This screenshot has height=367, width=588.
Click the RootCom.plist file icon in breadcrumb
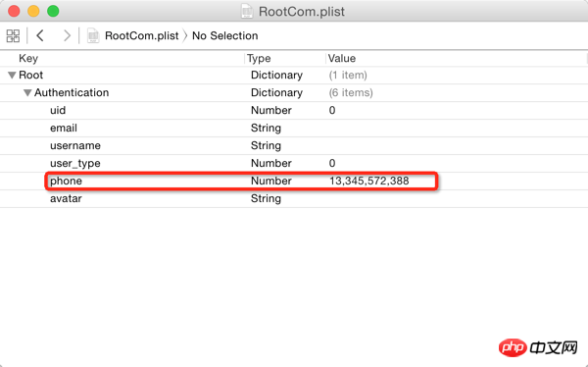[93, 35]
